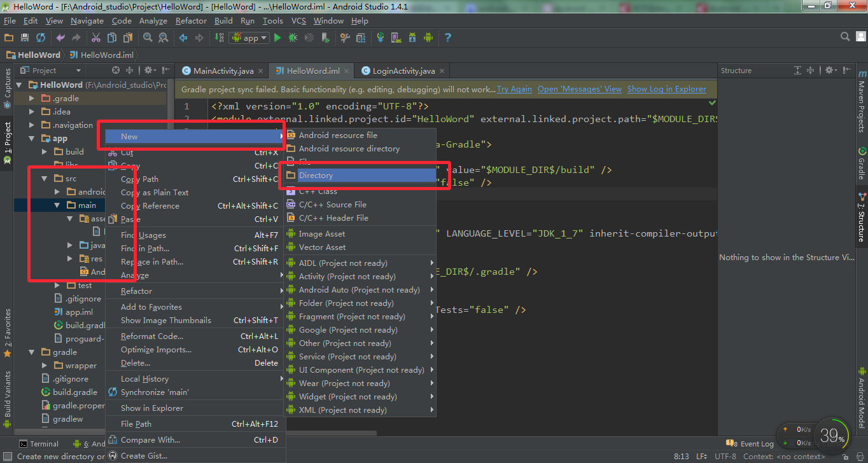The width and height of the screenshot is (868, 463).
Task: Switch to MainActivity.java tab
Action: click(223, 71)
